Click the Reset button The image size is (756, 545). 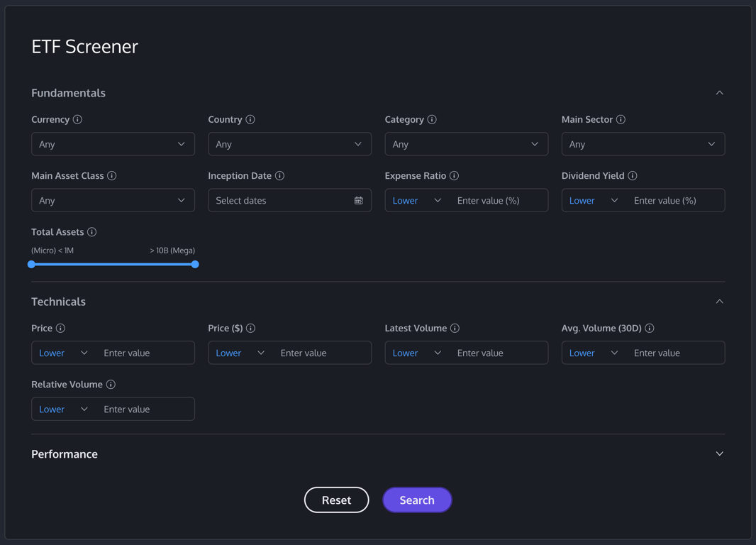(x=337, y=500)
